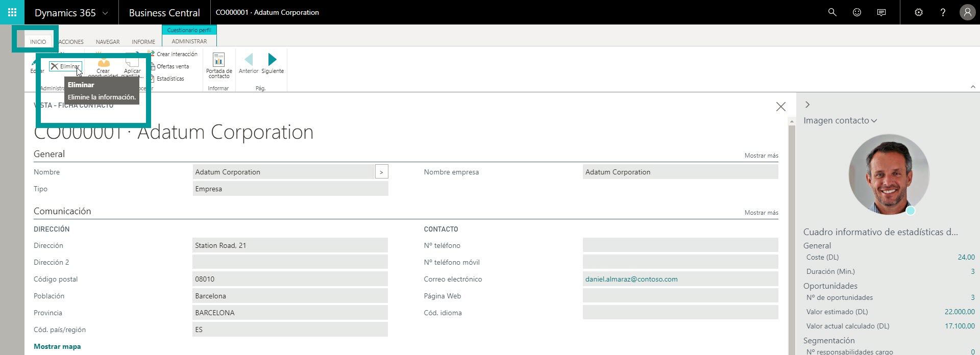Viewport: 980px width, 355px height.
Task: Open the chat messages icon
Action: [x=881, y=12]
